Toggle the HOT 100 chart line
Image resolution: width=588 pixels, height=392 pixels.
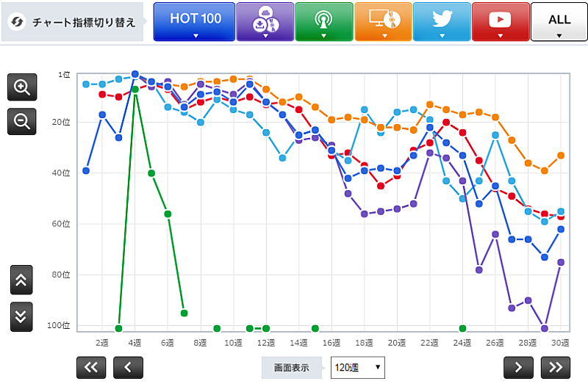tap(195, 22)
